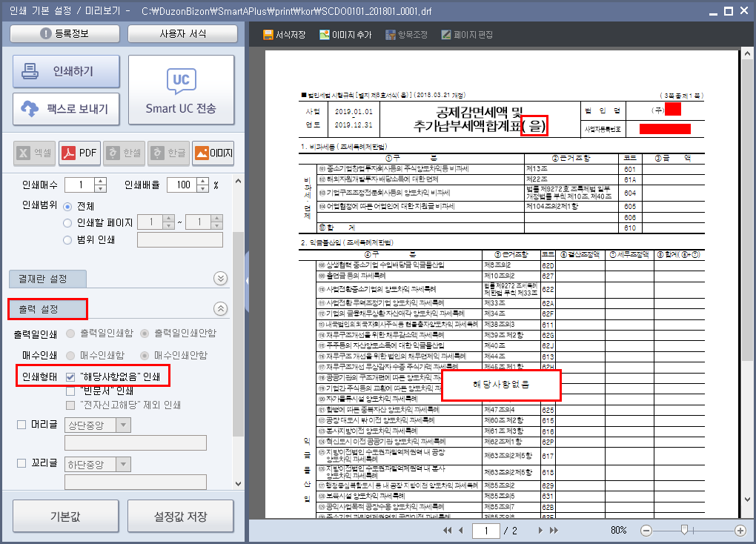
Task: Open the 하단중앙 footer position dropdown
Action: pyautogui.click(x=123, y=465)
